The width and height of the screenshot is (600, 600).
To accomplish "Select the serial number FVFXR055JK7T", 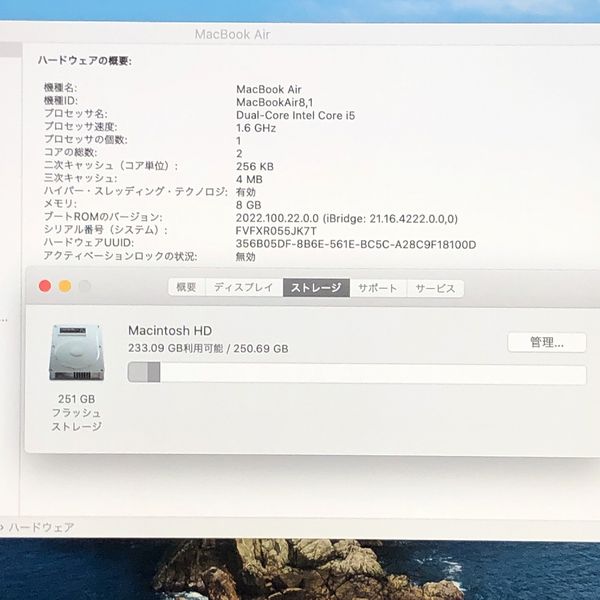I will pos(276,231).
